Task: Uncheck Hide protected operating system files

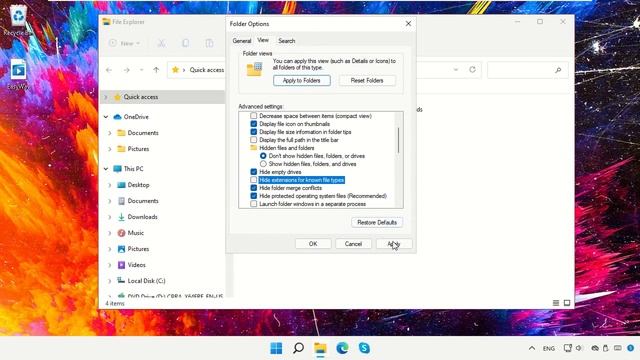Action: click(x=253, y=196)
